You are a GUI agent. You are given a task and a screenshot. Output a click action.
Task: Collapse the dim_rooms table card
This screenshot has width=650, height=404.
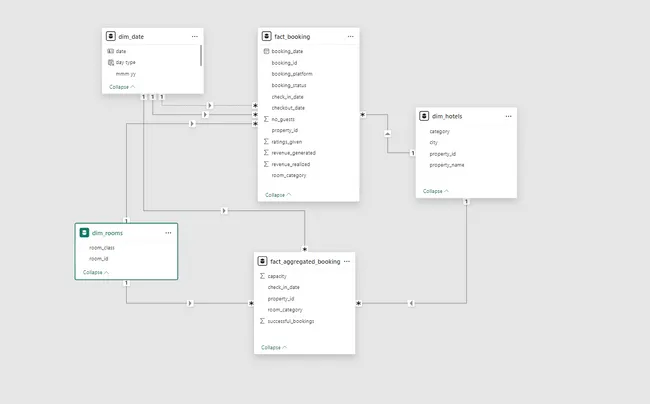point(96,272)
